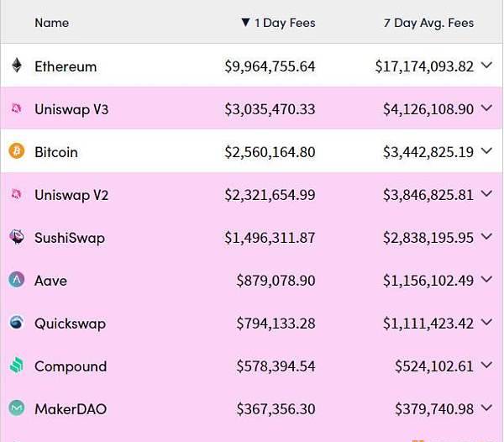Expand the Bitcoin row chevron
This screenshot has width=504, height=442.
point(486,151)
